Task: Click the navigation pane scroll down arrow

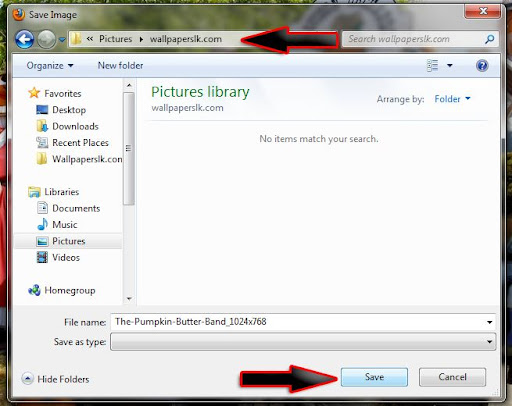Action: tap(129, 299)
